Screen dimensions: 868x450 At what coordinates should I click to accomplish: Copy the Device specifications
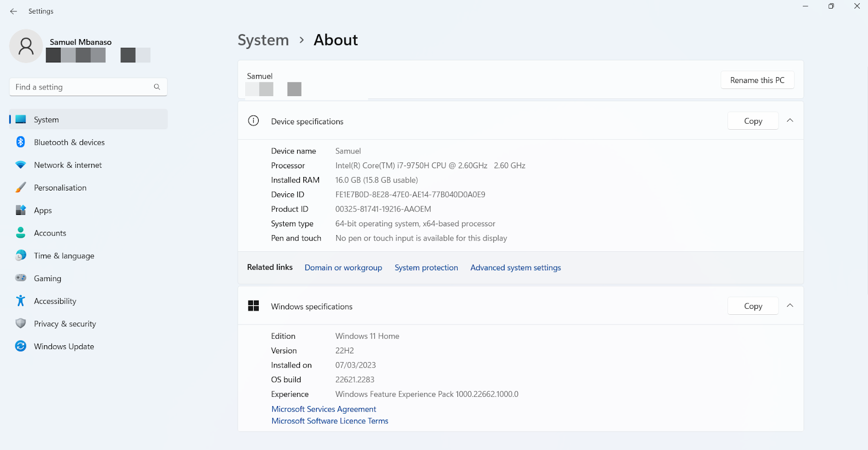(753, 121)
